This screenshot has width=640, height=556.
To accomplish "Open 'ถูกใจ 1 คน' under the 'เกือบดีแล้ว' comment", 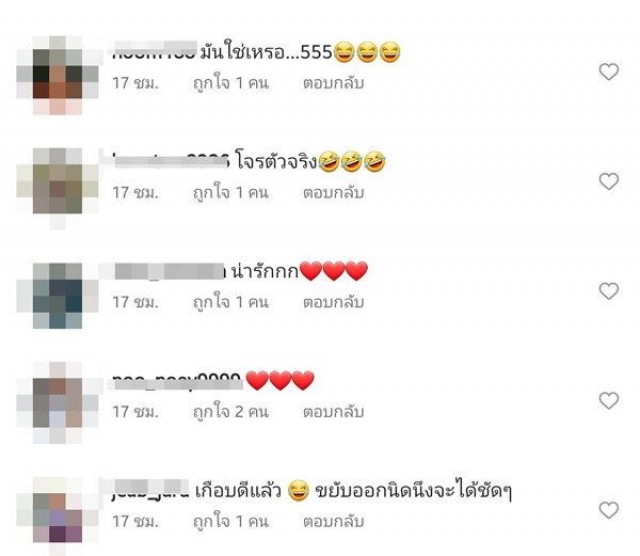I will 231,522.
